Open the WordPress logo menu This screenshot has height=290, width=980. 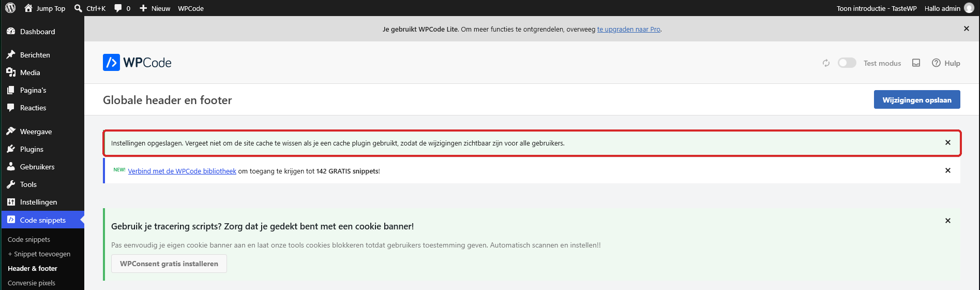coord(10,8)
